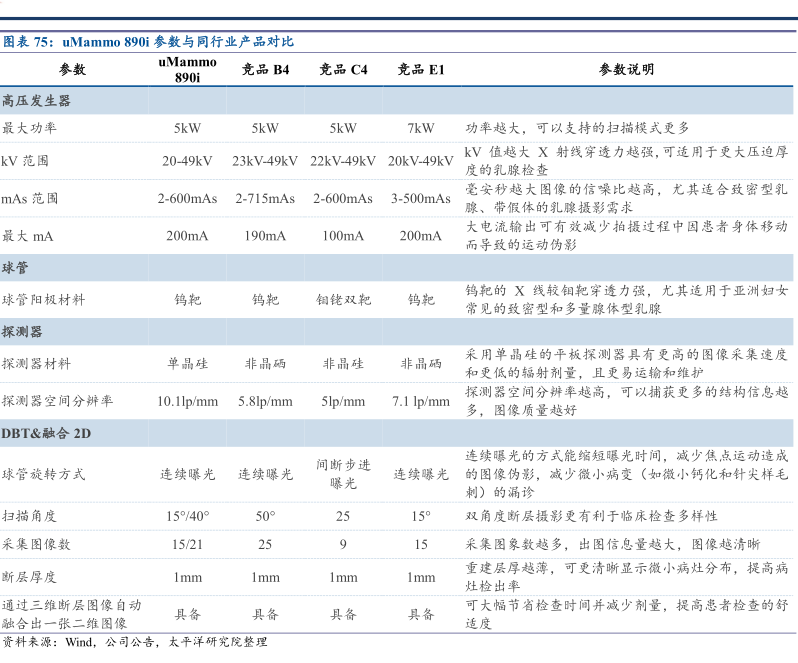Select the '竞品 C4' column header
The width and height of the screenshot is (798, 663).
[x=343, y=70]
